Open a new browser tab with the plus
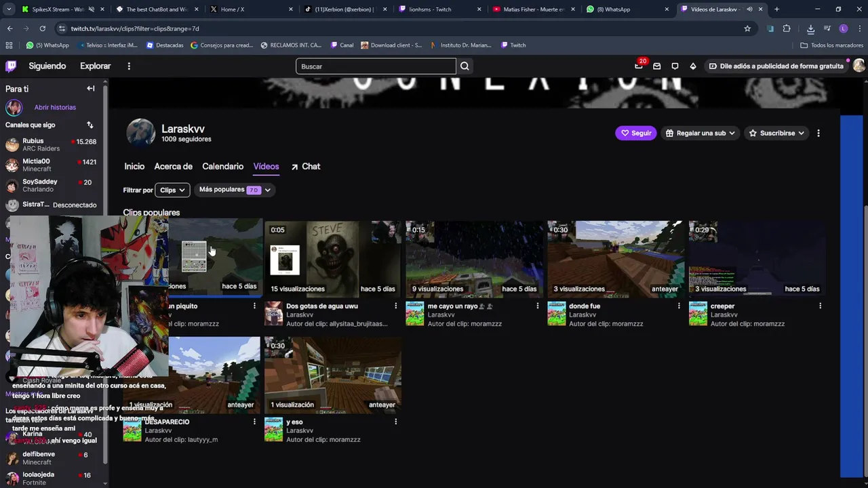This screenshot has height=488, width=868. (776, 9)
